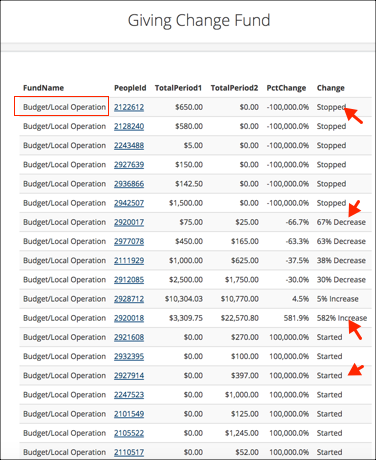Open PeopleId link 2128240
Screen dimensions: 376x460
click(x=129, y=126)
